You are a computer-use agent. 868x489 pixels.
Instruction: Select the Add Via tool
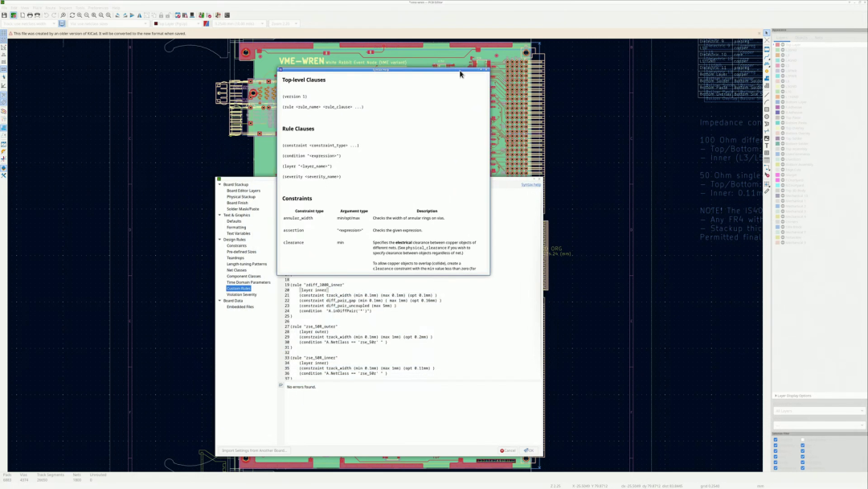[x=767, y=72]
